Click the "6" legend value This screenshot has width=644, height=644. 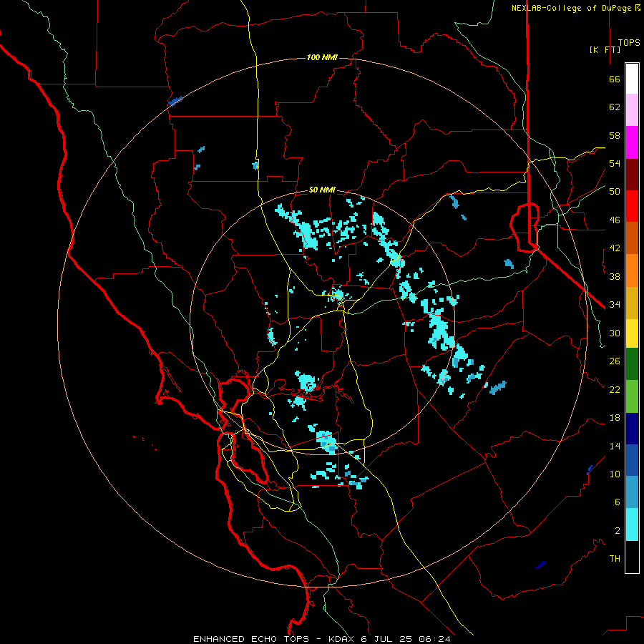click(x=618, y=502)
